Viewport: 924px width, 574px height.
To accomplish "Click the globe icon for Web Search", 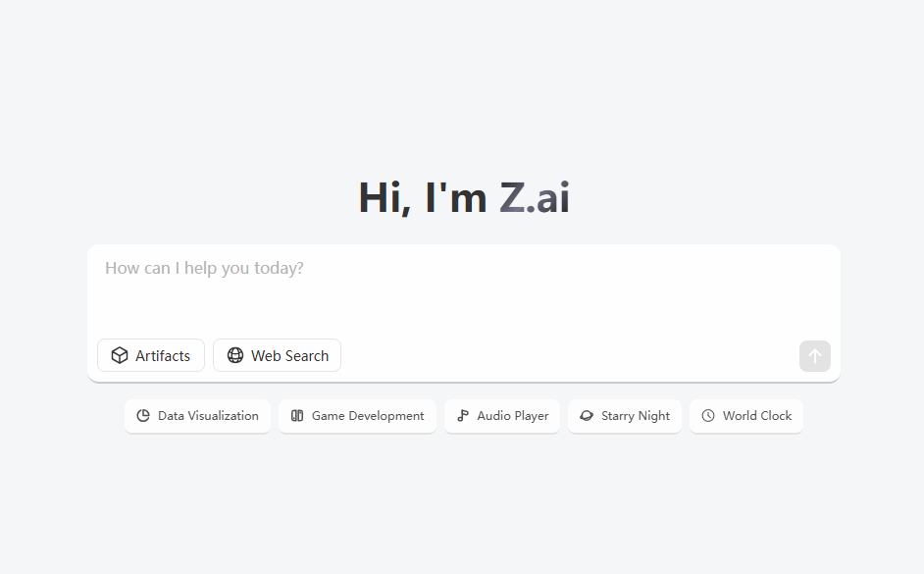I will pyautogui.click(x=235, y=355).
